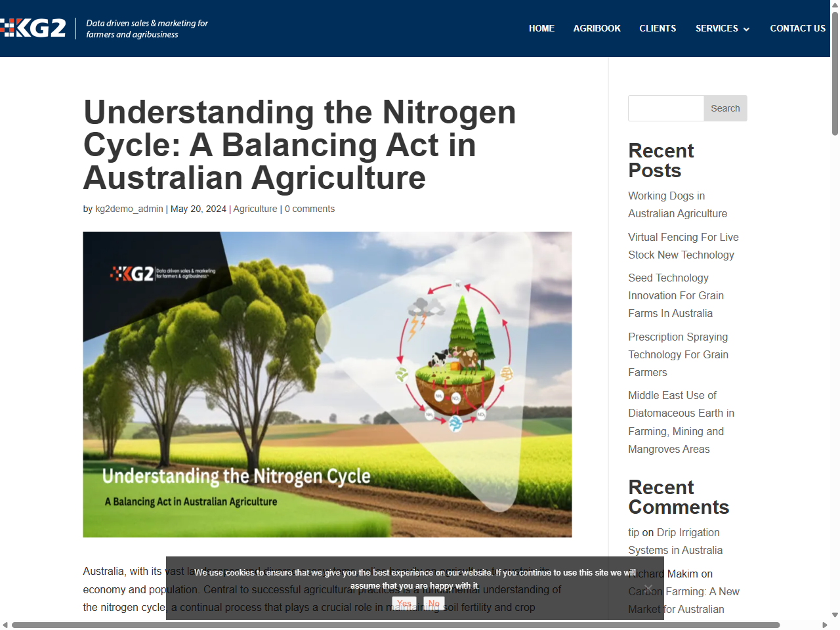Image resolution: width=840 pixels, height=630 pixels.
Task: Open the Virtual Fencing For Live Stock post
Action: tap(683, 245)
